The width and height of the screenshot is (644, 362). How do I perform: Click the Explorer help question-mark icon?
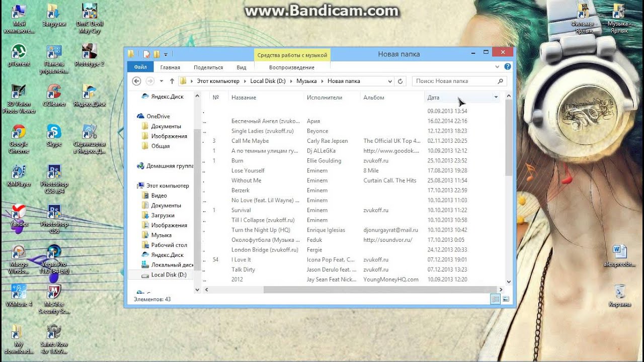(508, 67)
